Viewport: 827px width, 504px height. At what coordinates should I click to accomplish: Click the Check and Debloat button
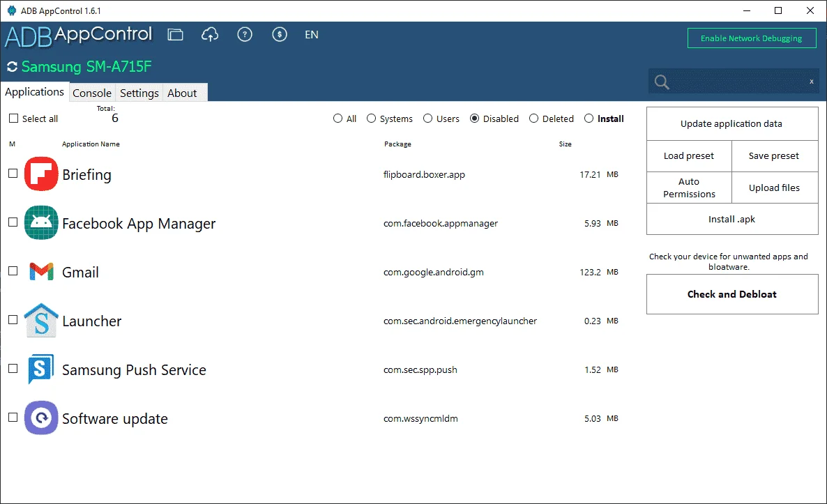click(732, 294)
